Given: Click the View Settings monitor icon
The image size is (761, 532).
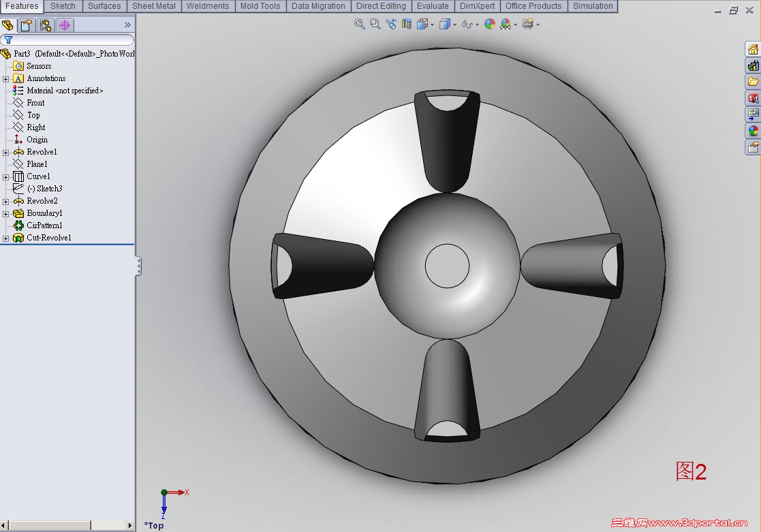Looking at the screenshot, I should coord(528,24).
